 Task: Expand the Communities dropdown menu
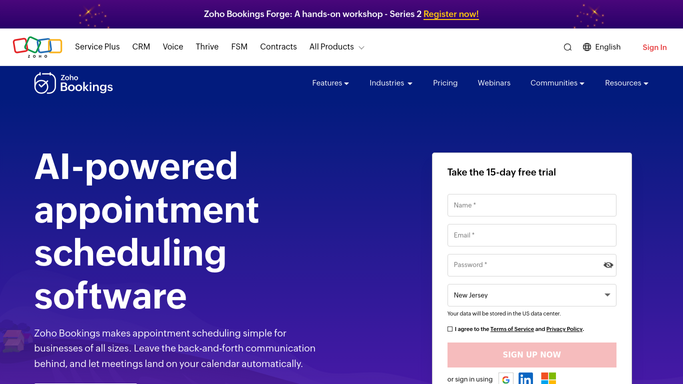point(557,83)
